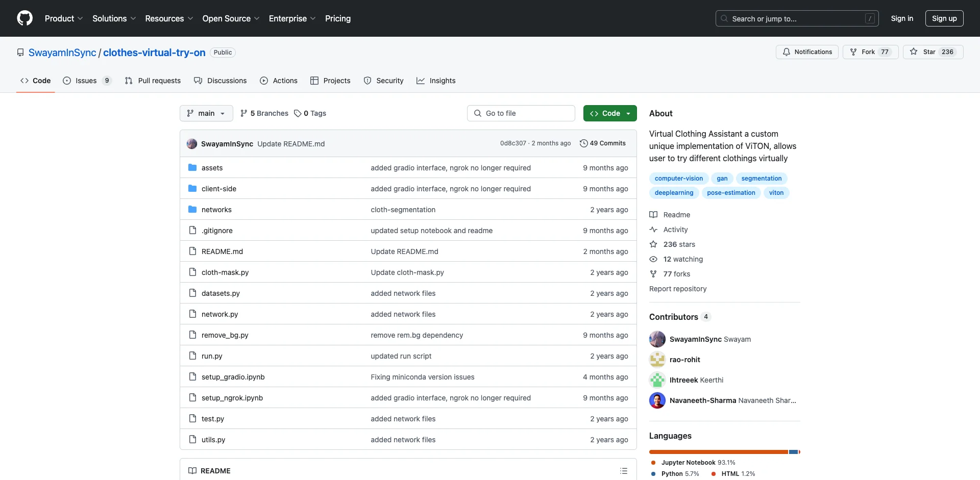Open the SwayamInSync owner profile link

[62, 53]
